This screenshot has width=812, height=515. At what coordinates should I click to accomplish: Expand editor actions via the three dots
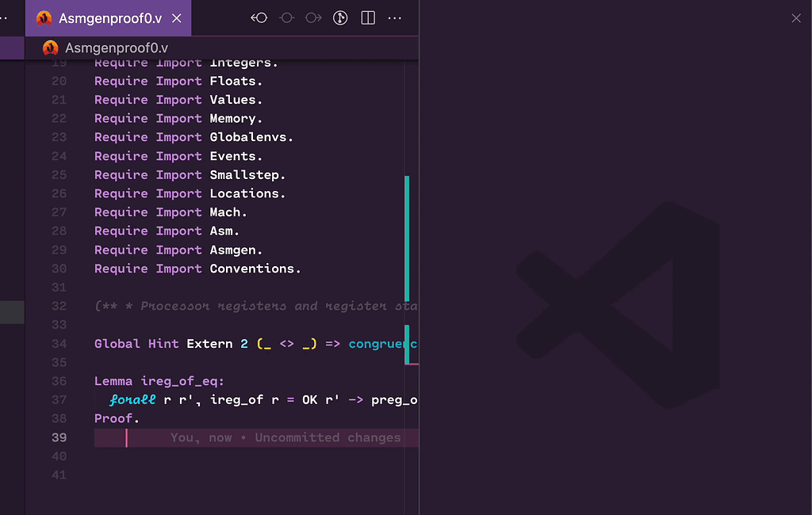(x=395, y=17)
